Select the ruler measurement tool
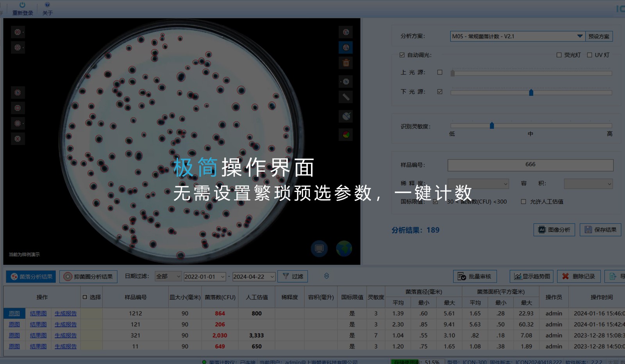Screen dimensions: 625x364 pos(346,97)
